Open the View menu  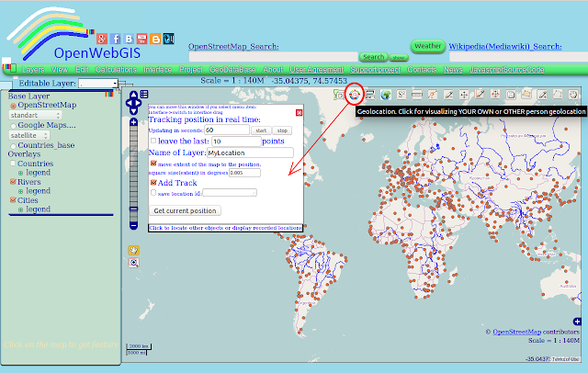(x=60, y=70)
